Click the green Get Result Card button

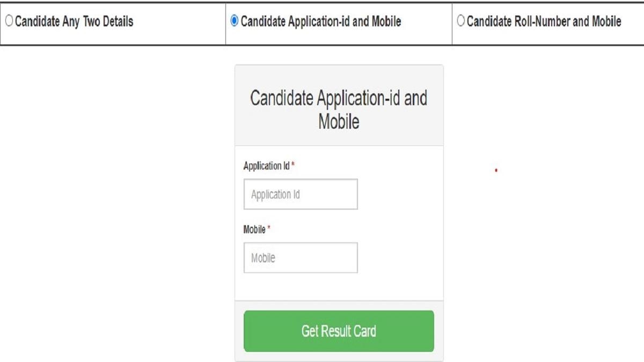pos(339,331)
